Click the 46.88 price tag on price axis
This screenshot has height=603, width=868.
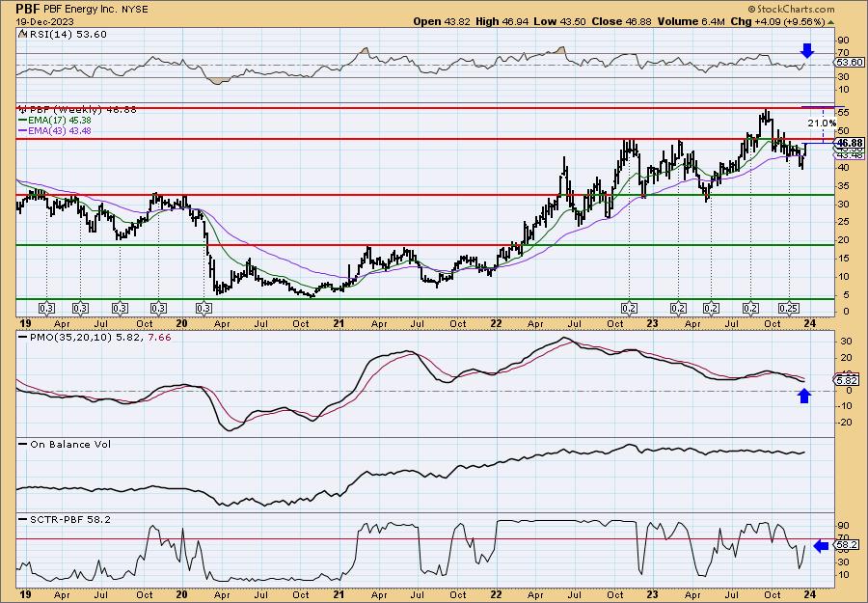pyautogui.click(x=851, y=143)
